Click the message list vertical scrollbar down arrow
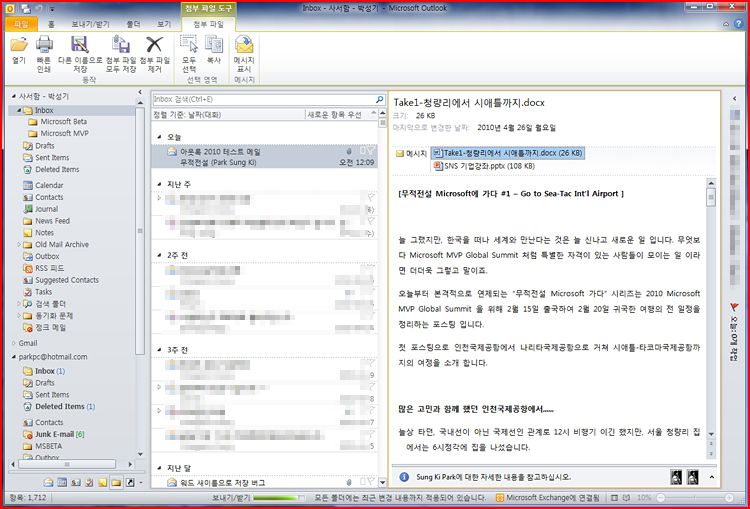Image resolution: width=750 pixels, height=509 pixels. coord(382,482)
